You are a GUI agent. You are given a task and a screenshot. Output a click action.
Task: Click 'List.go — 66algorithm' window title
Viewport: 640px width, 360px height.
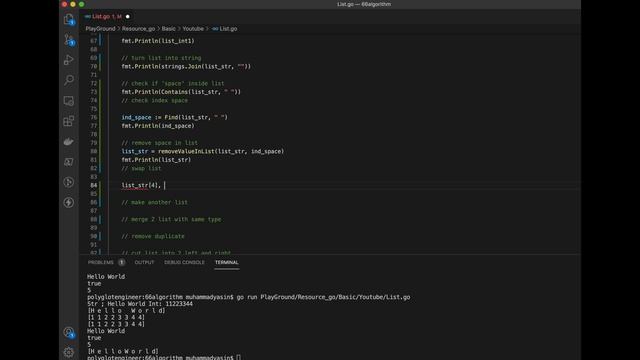pyautogui.click(x=364, y=4)
